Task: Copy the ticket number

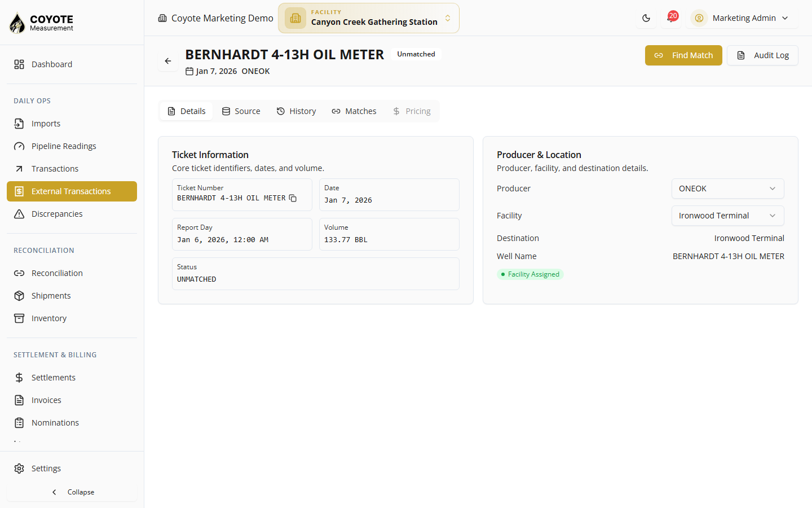Action: [x=293, y=198]
